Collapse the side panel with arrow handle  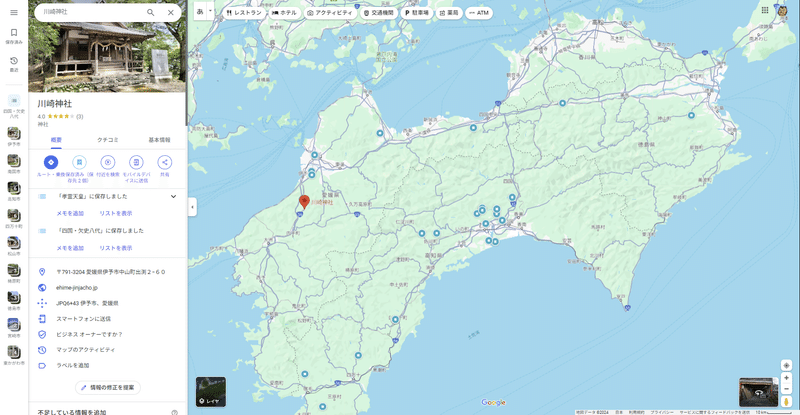pyautogui.click(x=192, y=207)
